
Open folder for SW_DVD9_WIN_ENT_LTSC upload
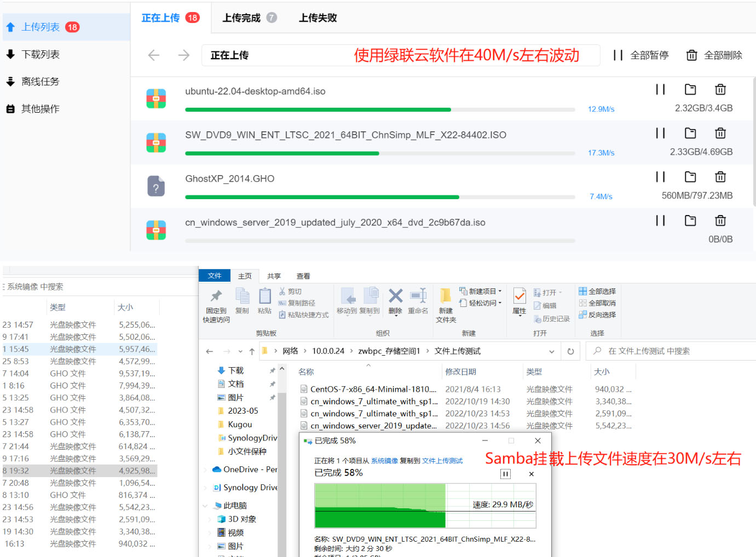pos(690,133)
